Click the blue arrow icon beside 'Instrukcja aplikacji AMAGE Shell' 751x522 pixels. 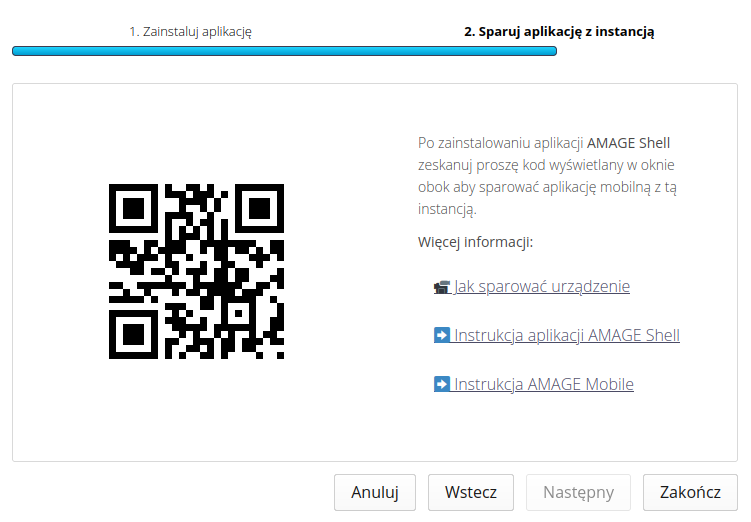442,335
